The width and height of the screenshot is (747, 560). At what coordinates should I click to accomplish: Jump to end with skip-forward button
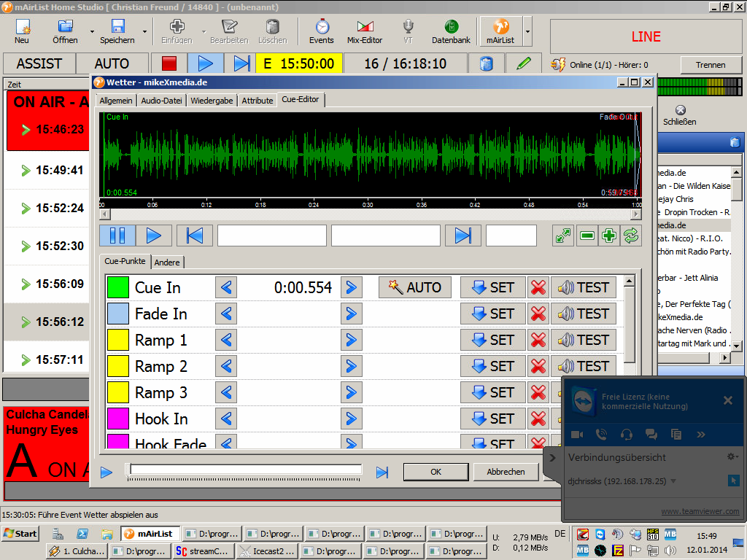462,236
